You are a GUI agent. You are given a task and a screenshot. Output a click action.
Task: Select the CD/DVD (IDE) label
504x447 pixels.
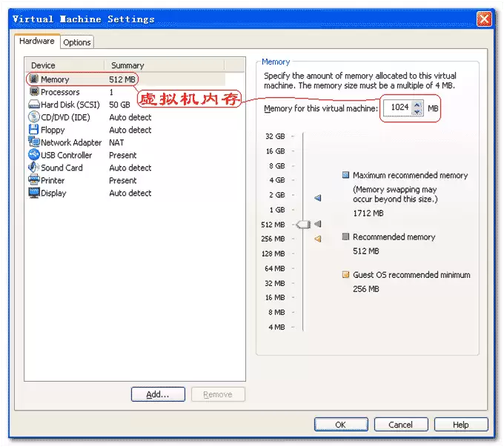(x=65, y=117)
